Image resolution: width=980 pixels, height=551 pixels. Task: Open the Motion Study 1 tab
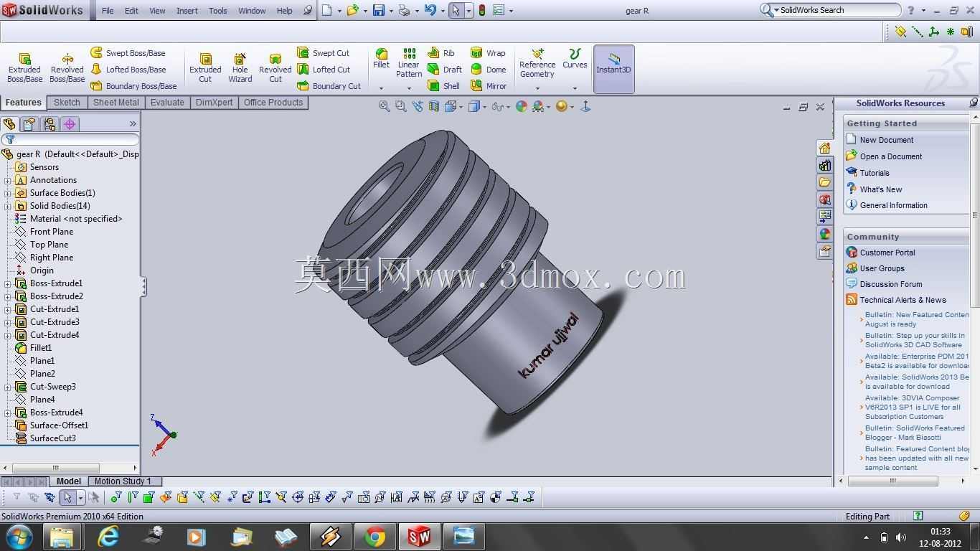coord(123,481)
